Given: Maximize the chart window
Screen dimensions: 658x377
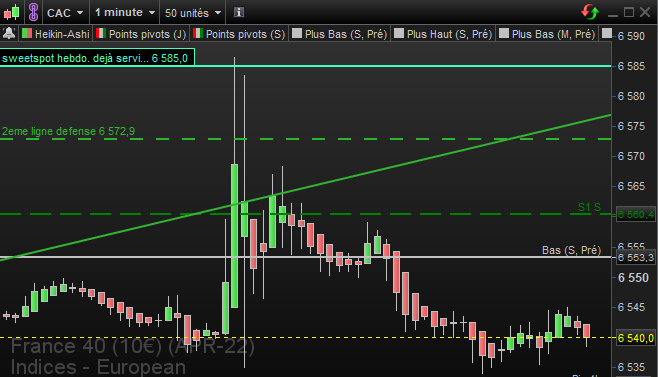Looking at the screenshot, I should pyautogui.click(x=629, y=12).
